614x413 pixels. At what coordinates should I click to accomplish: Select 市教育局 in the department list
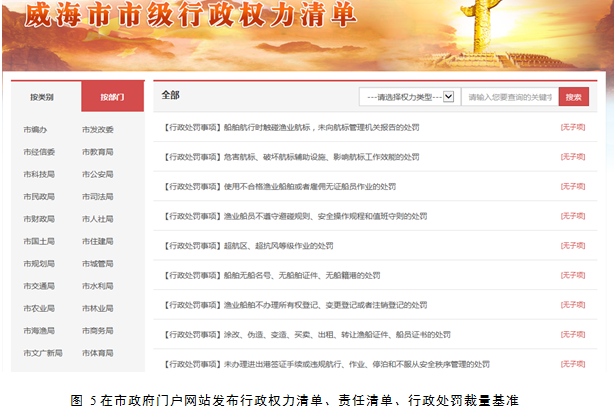pyautogui.click(x=97, y=152)
